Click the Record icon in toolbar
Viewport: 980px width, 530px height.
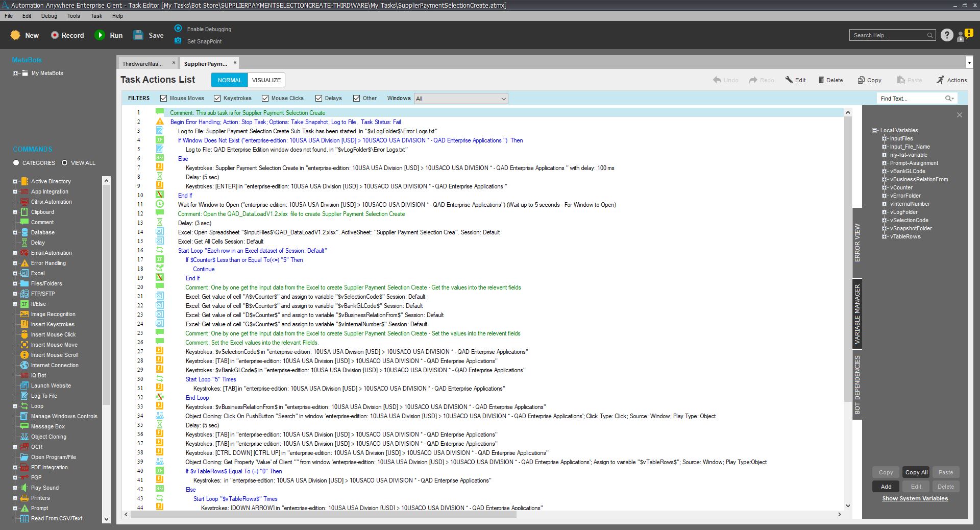(55, 35)
